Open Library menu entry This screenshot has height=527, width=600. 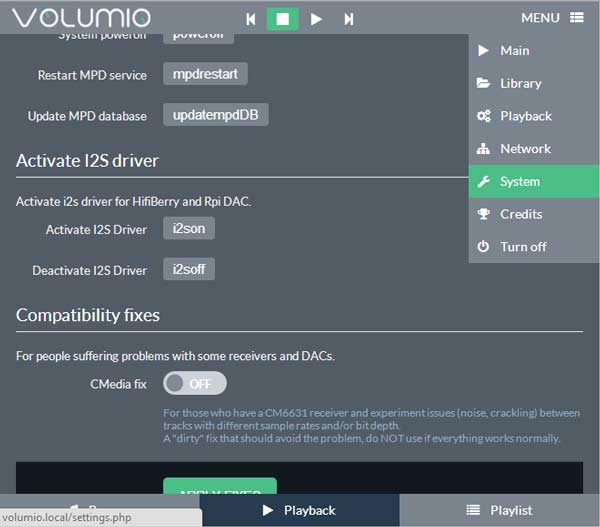tap(533, 83)
